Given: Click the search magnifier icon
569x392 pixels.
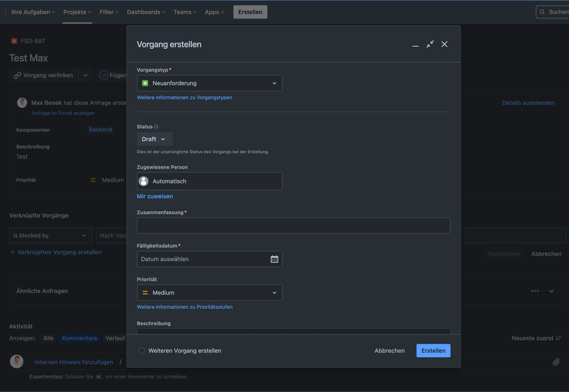Looking at the screenshot, I should point(542,12).
